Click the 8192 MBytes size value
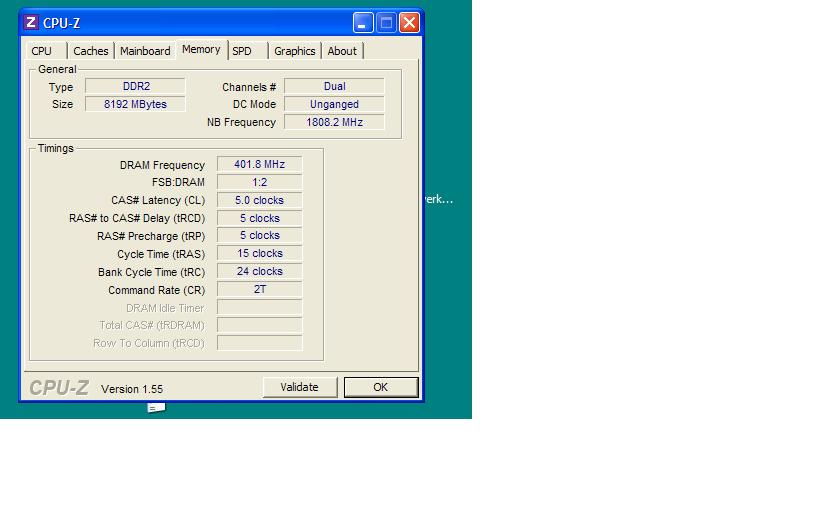The width and height of the screenshot is (840, 525). click(x=136, y=104)
